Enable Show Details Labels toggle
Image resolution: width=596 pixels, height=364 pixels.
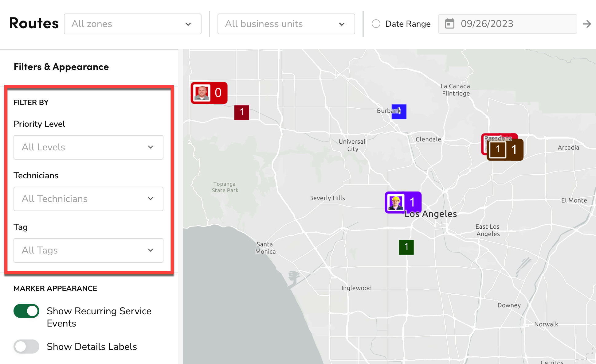click(26, 347)
